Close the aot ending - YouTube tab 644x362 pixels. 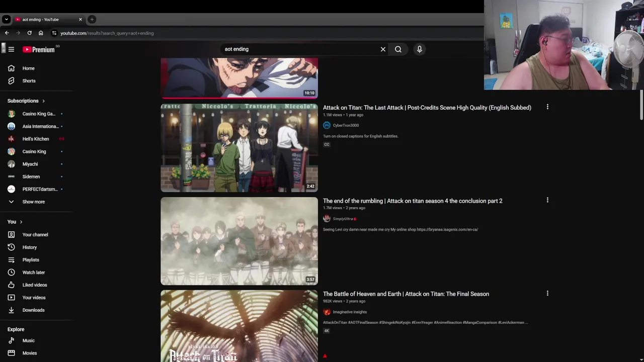pos(80,20)
